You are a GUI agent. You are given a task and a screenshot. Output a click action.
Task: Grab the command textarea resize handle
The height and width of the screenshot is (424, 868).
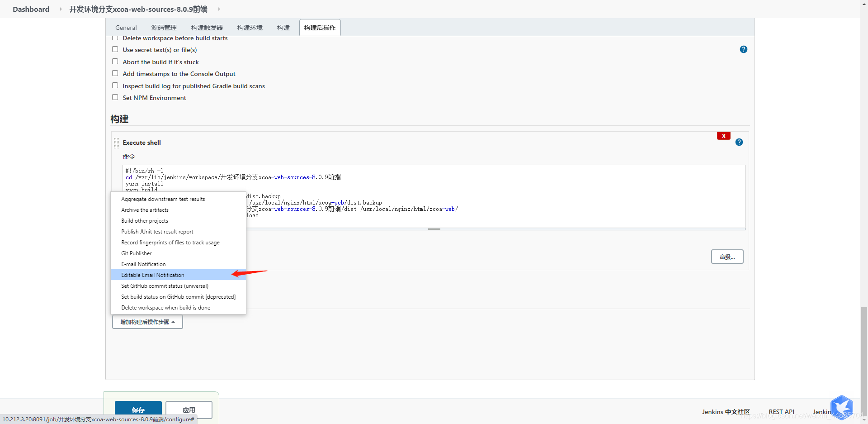click(x=434, y=229)
